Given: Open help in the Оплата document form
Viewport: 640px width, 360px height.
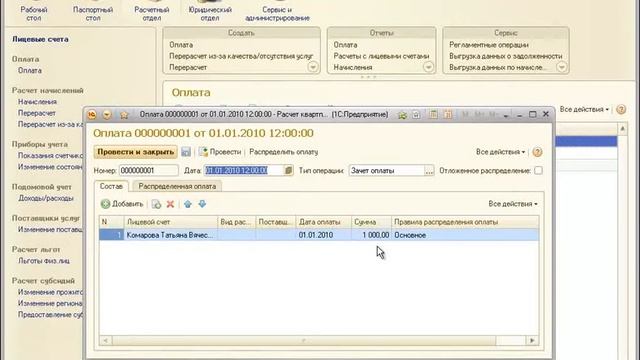Looking at the screenshot, I should click(538, 152).
